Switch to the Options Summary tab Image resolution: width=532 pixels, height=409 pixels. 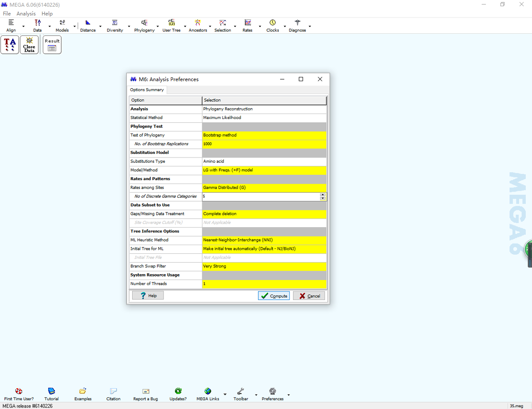pos(147,90)
